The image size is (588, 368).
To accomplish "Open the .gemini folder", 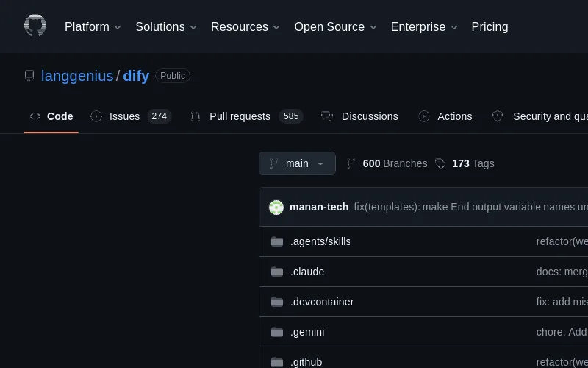I will [307, 332].
